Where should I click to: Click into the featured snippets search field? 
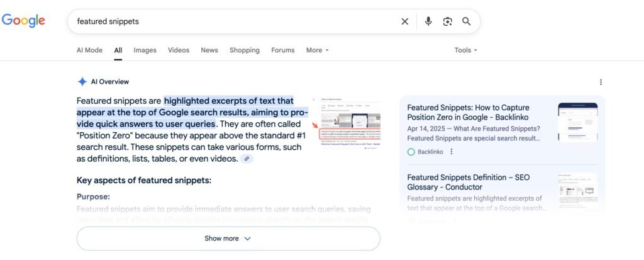click(x=234, y=21)
